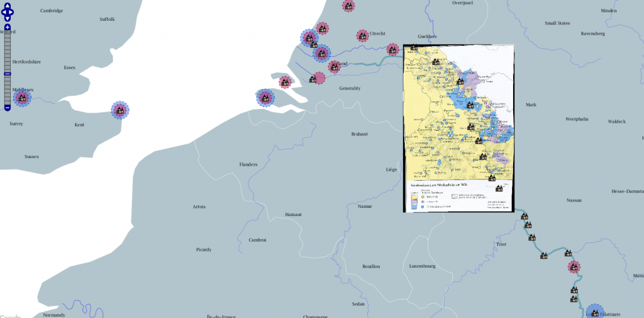This screenshot has width=644, height=318.
Task: Click the legend area of the inset map
Action: [x=458, y=196]
